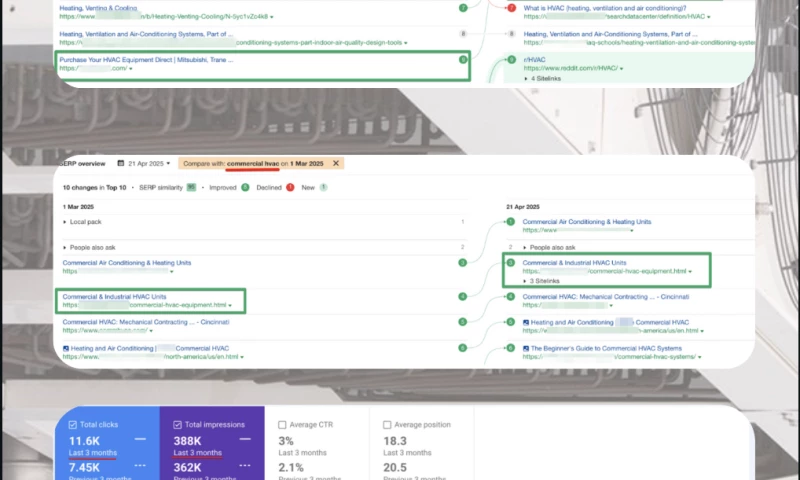Open What is HVAC (heating, ventilation...) link
The width and height of the screenshot is (800, 480).
(x=605, y=8)
